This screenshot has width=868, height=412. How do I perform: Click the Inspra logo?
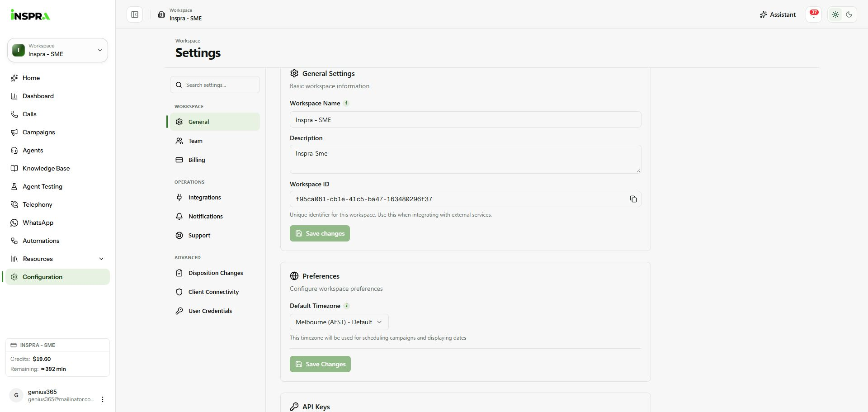pos(30,15)
